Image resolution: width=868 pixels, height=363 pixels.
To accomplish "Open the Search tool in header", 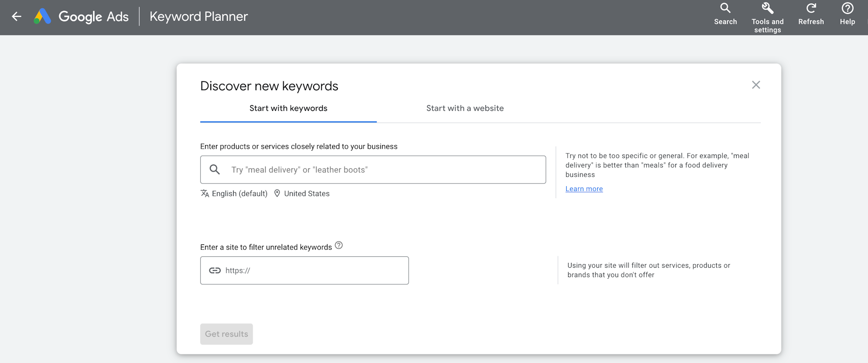I will coord(725,14).
